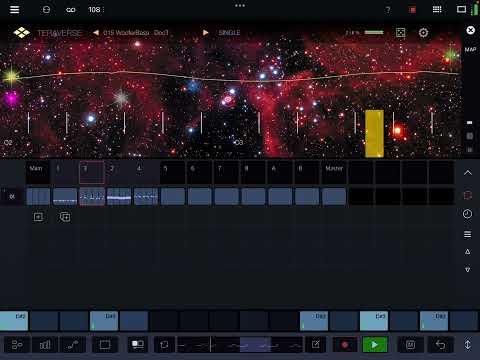Image resolution: width=480 pixels, height=360 pixels.
Task: Open the main hamburger menu
Action: click(x=14, y=9)
